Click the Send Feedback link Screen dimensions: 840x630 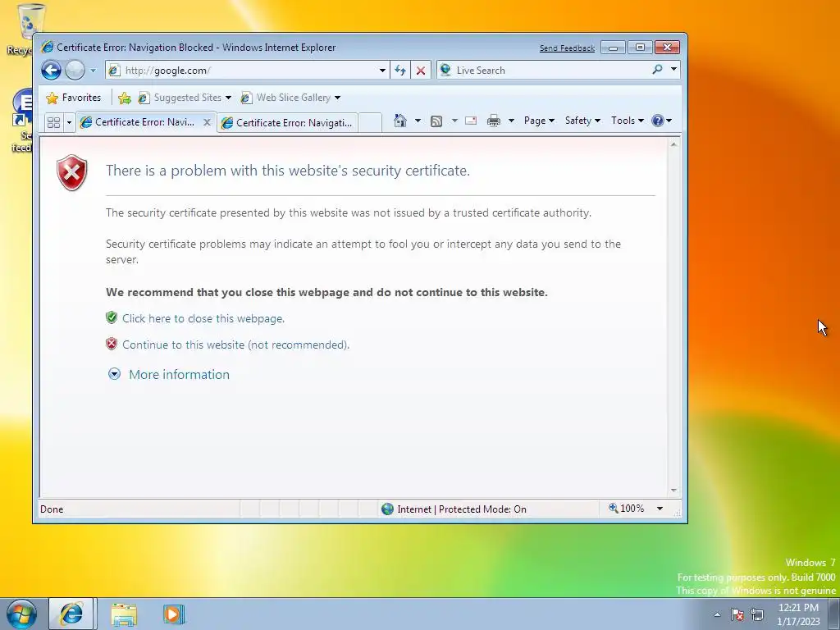pos(567,48)
